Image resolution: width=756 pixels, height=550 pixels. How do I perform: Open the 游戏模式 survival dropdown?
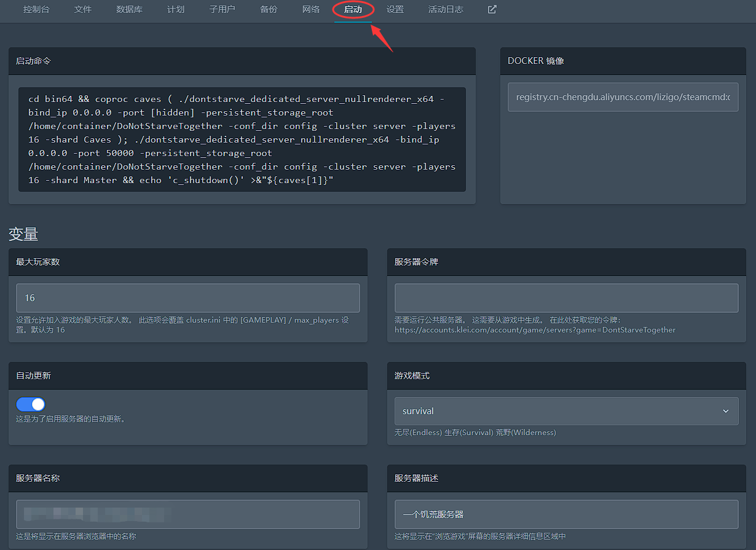coord(566,411)
